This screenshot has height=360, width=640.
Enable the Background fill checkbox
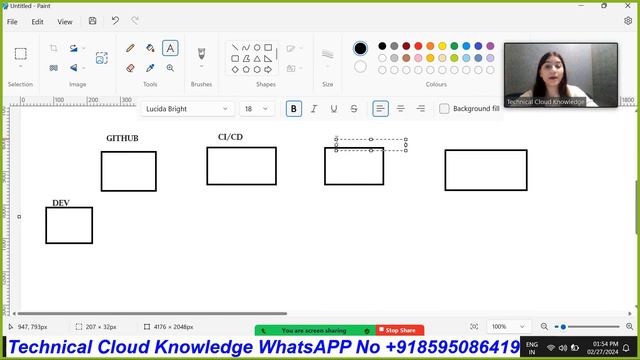point(444,109)
